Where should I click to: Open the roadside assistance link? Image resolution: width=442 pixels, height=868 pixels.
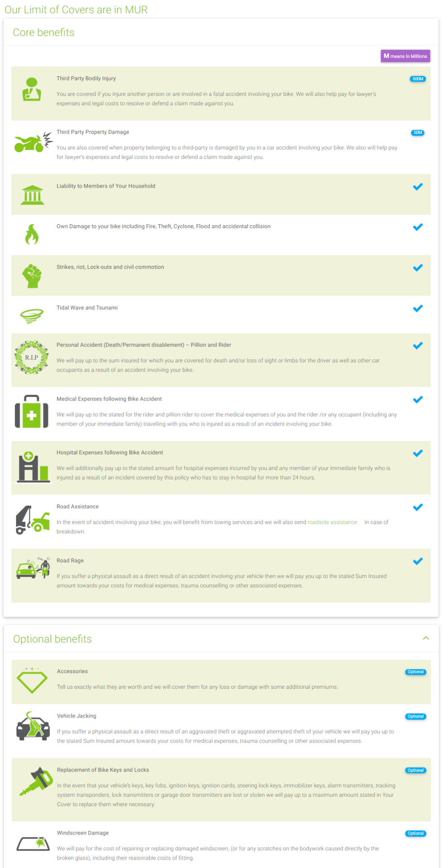coord(332,522)
